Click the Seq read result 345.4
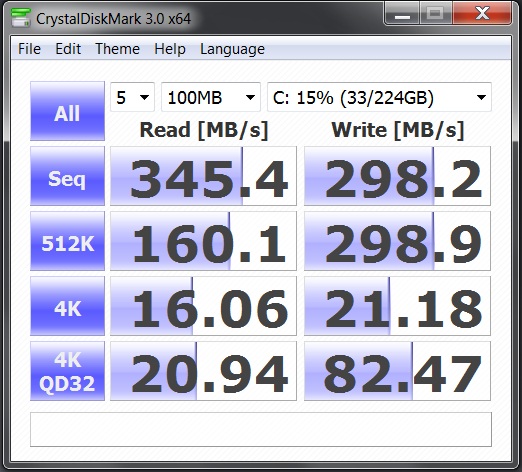522x472 pixels. (x=203, y=176)
